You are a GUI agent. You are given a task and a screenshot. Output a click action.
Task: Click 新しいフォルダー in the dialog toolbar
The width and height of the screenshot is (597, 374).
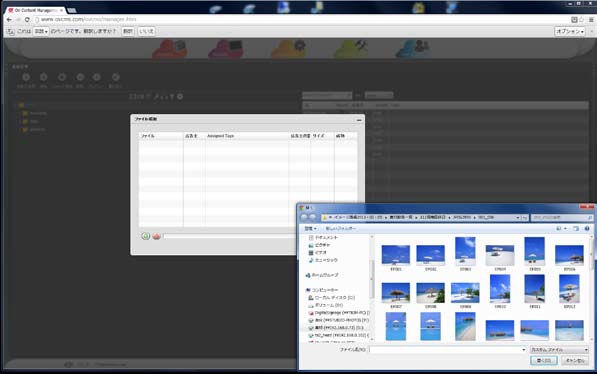point(341,229)
